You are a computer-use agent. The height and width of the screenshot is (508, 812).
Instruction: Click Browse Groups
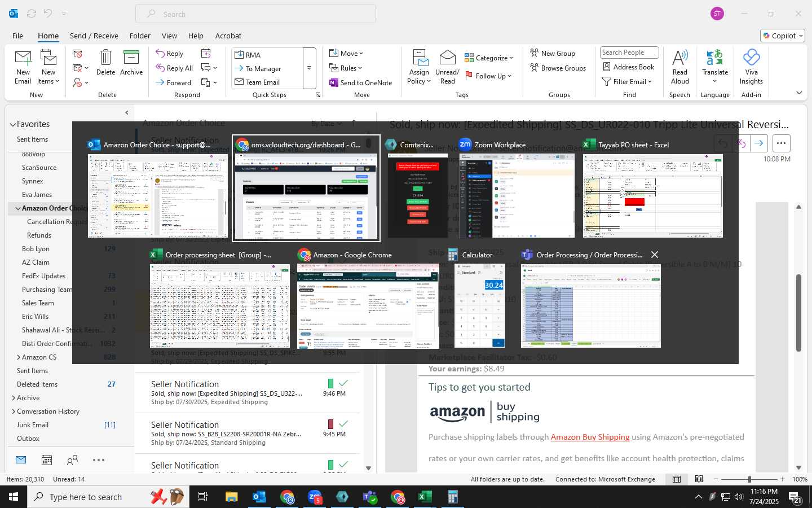coord(558,68)
